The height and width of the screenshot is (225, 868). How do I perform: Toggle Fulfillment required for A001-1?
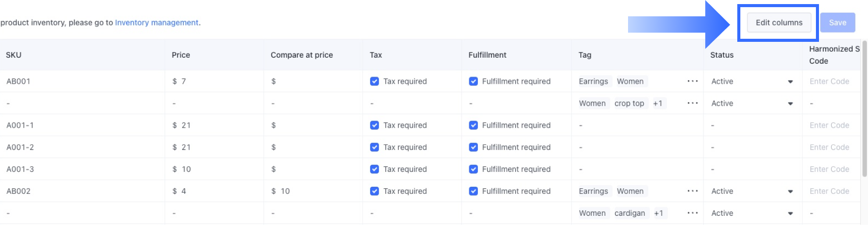(x=473, y=126)
